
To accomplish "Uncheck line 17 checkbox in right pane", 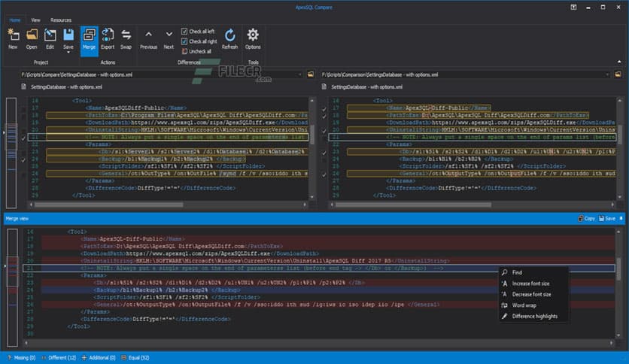I will (x=324, y=108).
